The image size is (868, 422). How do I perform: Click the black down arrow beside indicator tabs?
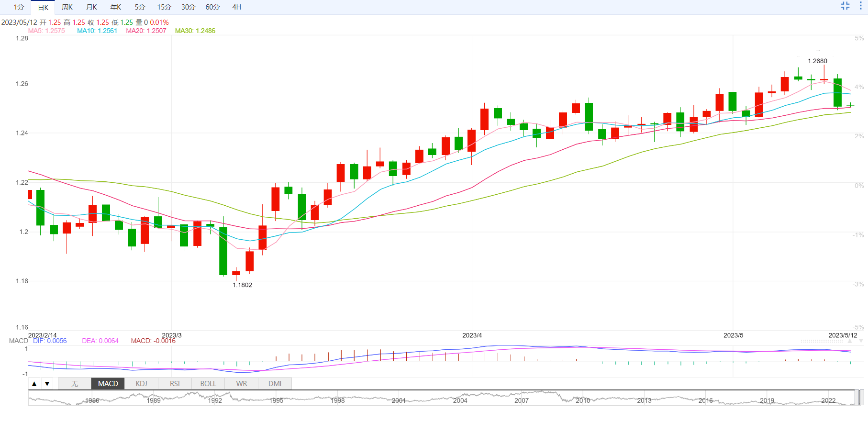[x=47, y=384]
